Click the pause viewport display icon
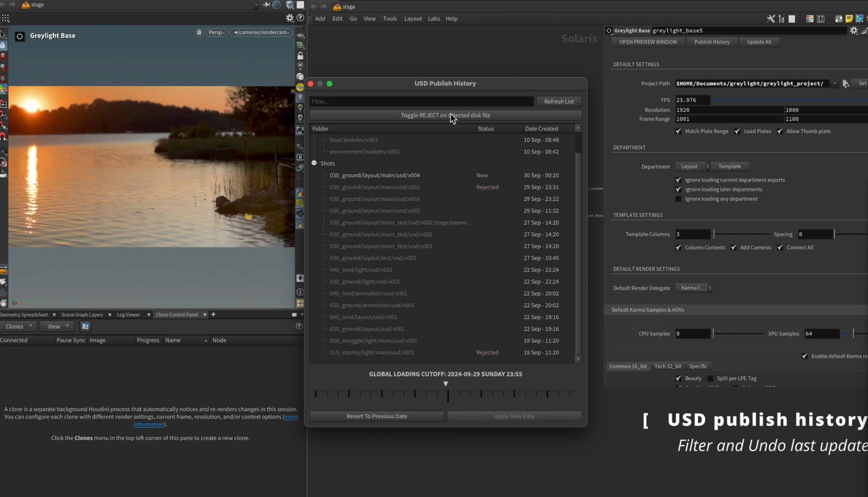 [x=300, y=157]
